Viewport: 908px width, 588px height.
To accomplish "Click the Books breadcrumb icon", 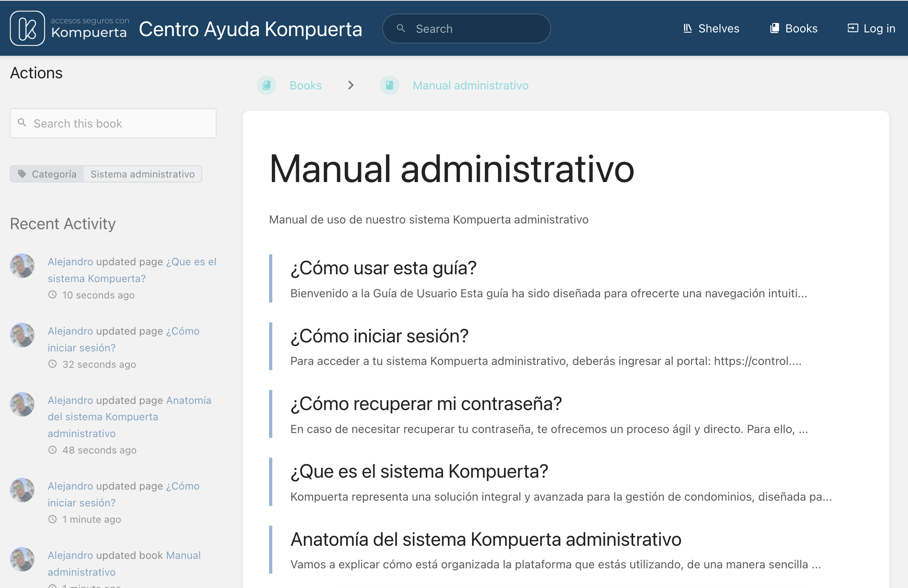I will point(267,85).
